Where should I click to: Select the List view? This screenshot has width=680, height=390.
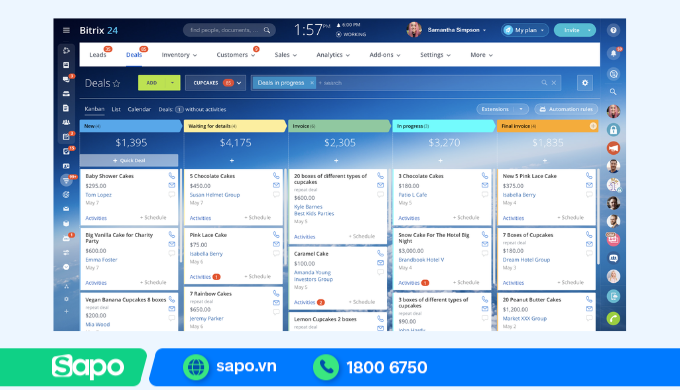[116, 109]
